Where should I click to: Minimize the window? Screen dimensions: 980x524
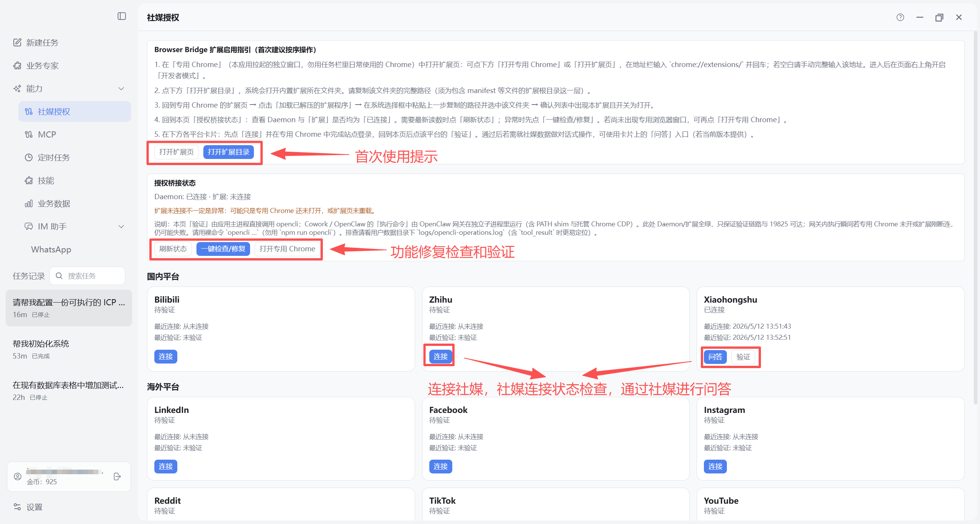pos(920,17)
